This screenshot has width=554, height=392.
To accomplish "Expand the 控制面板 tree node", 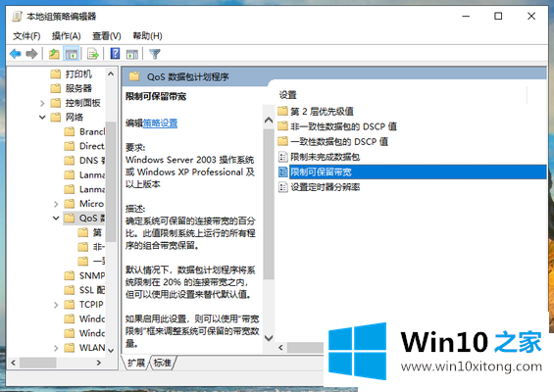I will (42, 103).
